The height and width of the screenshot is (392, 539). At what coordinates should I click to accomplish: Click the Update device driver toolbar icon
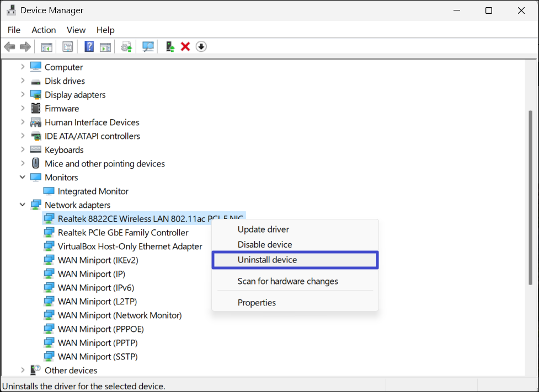pos(170,47)
